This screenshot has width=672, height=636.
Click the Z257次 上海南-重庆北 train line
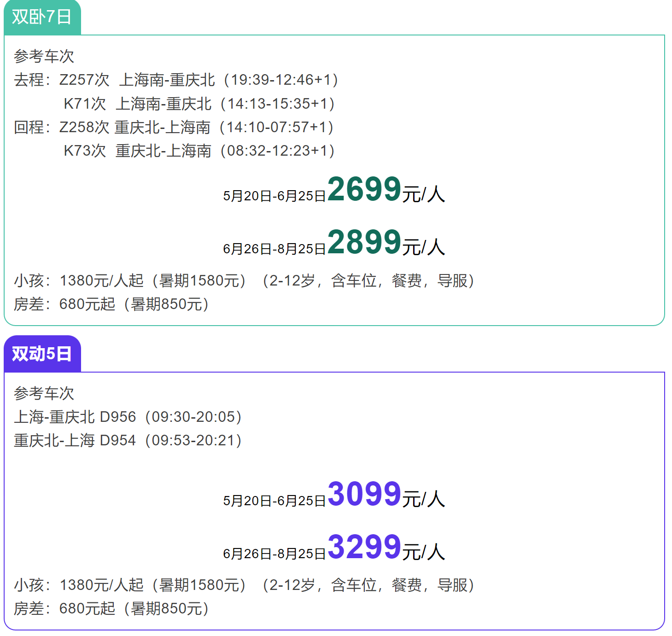tap(199, 80)
